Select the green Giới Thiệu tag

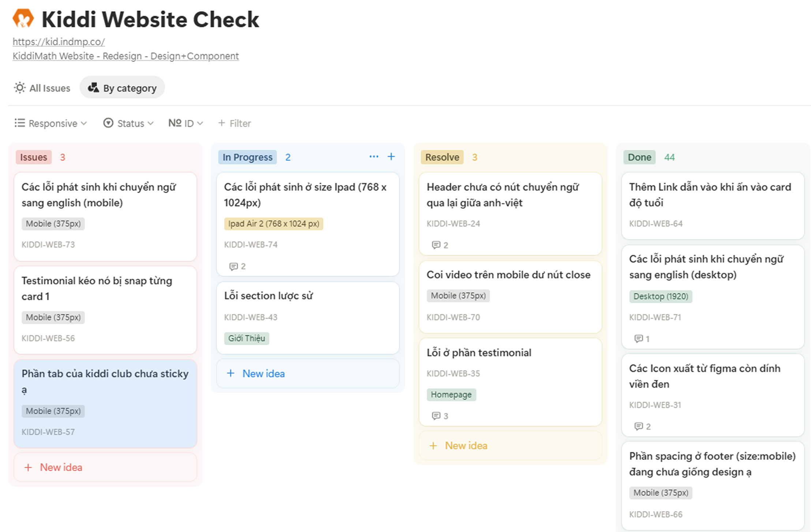tap(247, 338)
